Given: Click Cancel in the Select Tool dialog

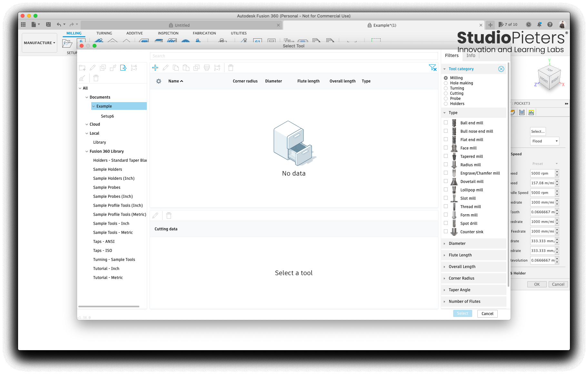Looking at the screenshot, I should [487, 314].
